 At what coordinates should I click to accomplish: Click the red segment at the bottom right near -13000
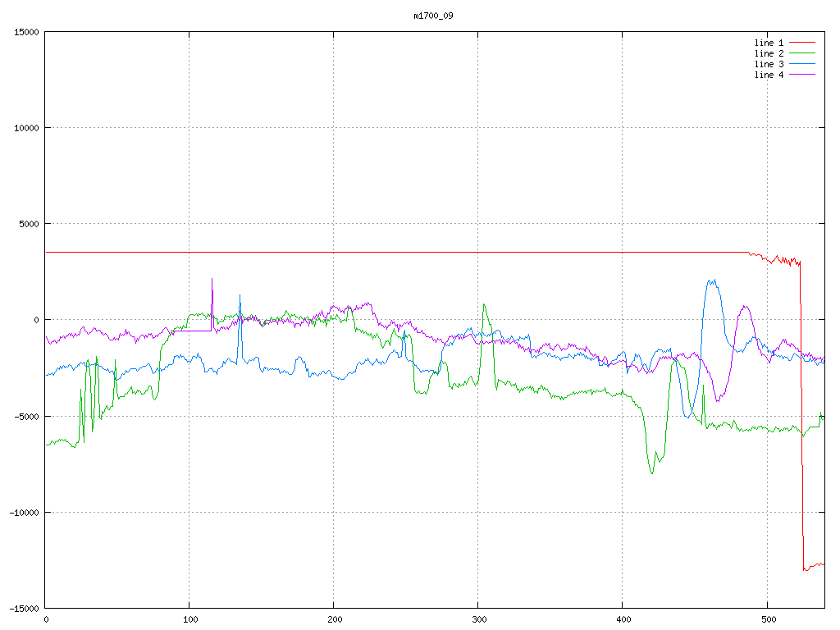tap(814, 565)
